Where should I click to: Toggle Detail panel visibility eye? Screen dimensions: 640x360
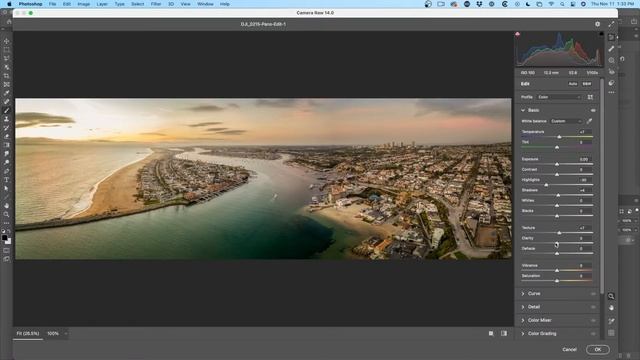(593, 307)
